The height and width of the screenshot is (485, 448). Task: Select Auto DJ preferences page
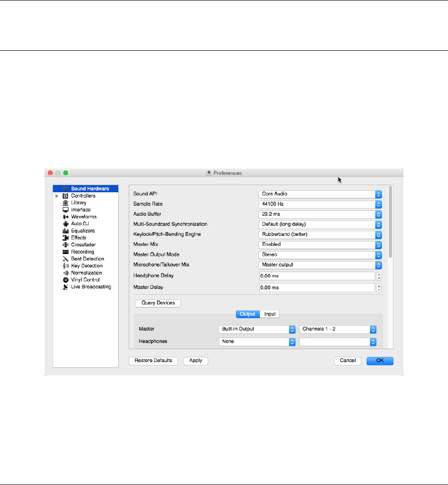[x=80, y=224]
